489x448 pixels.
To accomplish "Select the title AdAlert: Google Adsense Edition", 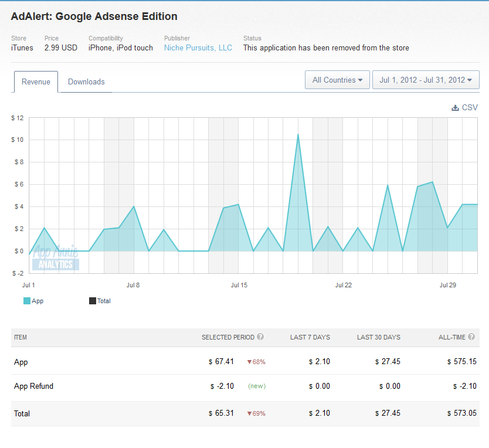I will pos(94,16).
